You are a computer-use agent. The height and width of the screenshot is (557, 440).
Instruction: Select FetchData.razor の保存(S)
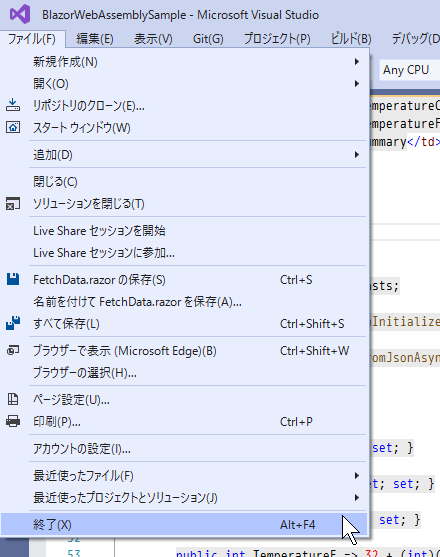coord(184,280)
